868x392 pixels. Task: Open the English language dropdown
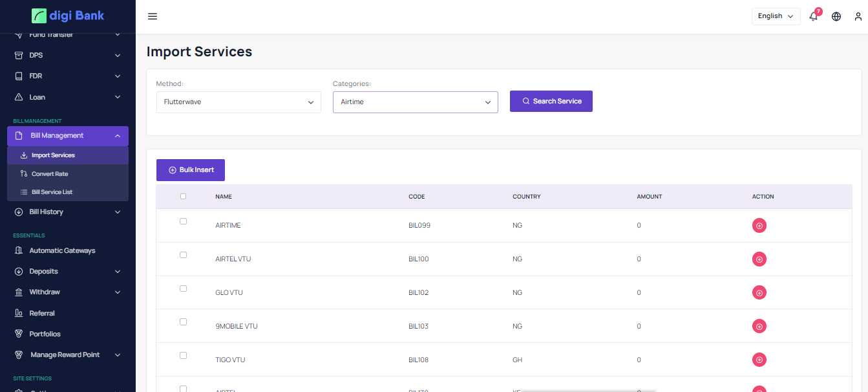(776, 16)
